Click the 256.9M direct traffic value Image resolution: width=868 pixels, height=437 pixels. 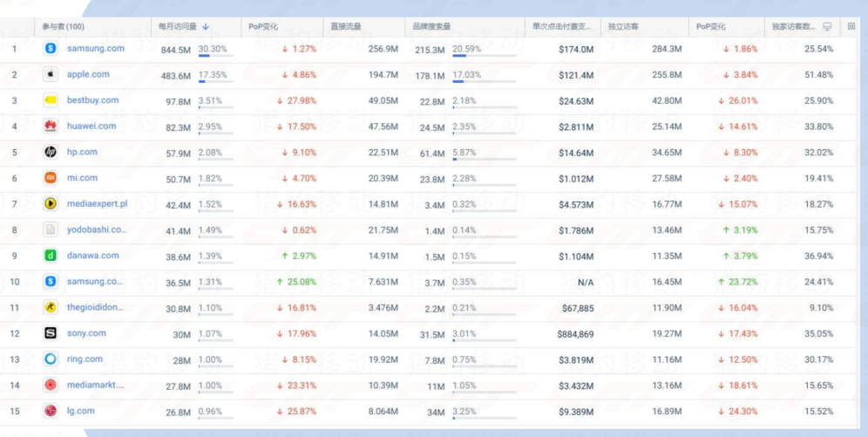click(383, 50)
